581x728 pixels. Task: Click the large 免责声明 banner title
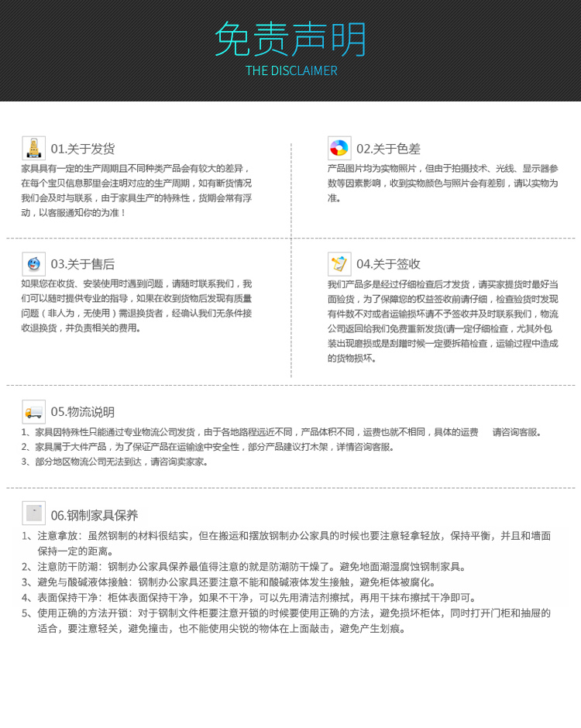[x=290, y=39]
